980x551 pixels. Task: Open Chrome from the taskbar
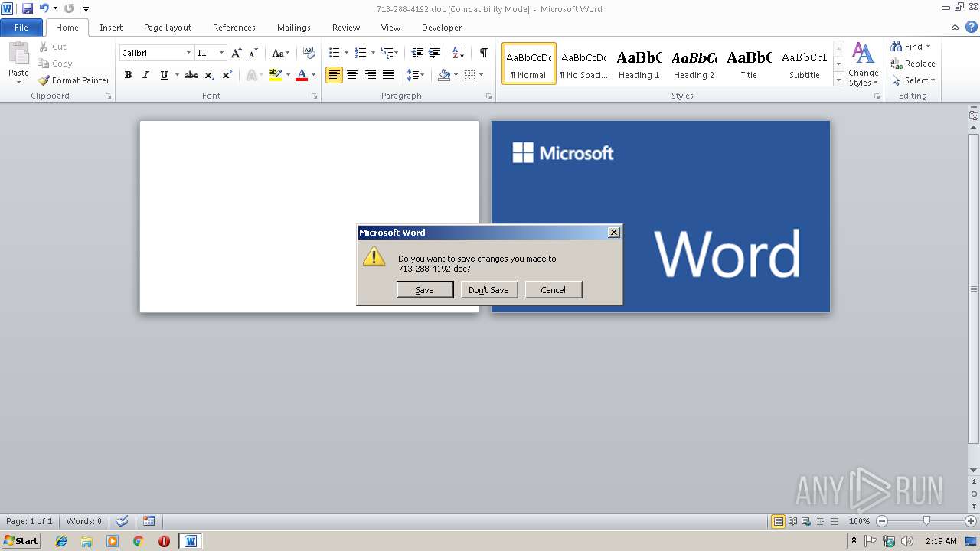138,541
